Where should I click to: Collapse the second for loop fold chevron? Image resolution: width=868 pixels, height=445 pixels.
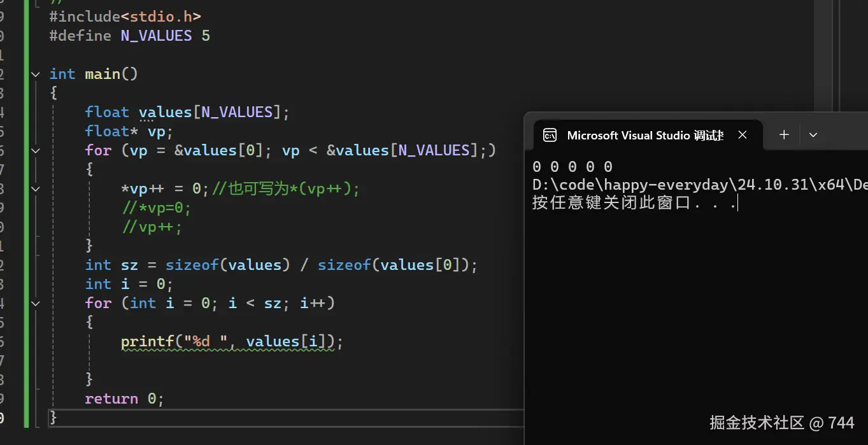(35, 304)
